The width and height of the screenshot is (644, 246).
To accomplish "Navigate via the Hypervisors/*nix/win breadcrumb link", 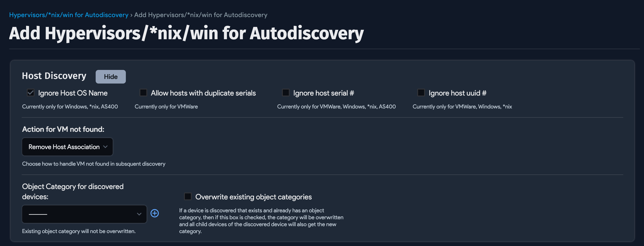I will [x=68, y=15].
